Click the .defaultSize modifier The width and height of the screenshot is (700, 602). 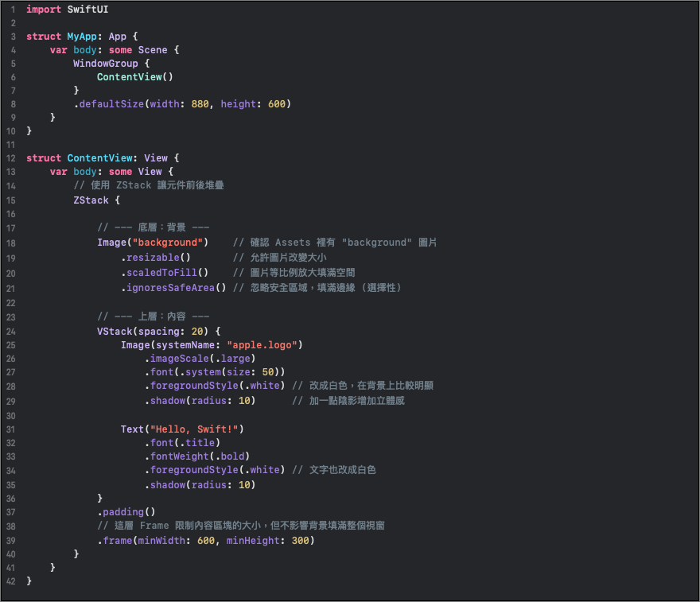click(x=109, y=104)
